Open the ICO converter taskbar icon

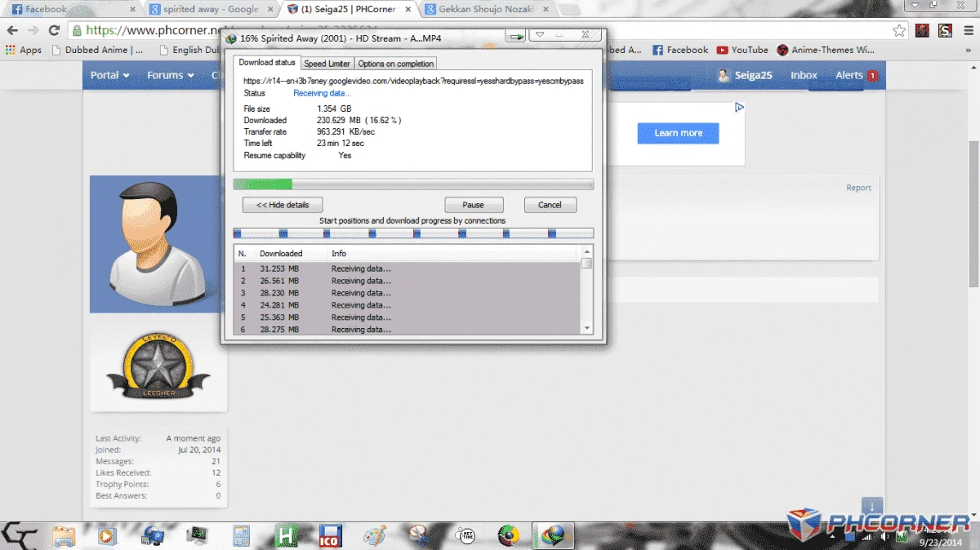[330, 536]
